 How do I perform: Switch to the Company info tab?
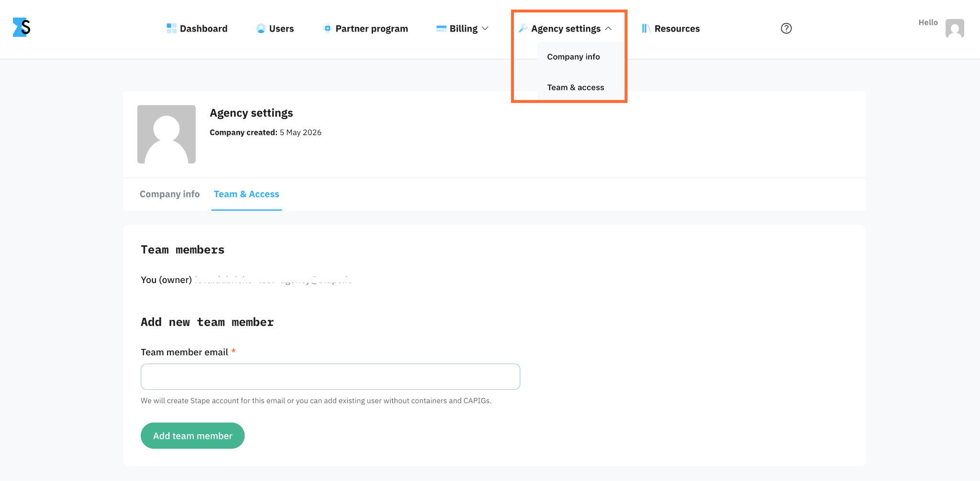pyautogui.click(x=169, y=194)
